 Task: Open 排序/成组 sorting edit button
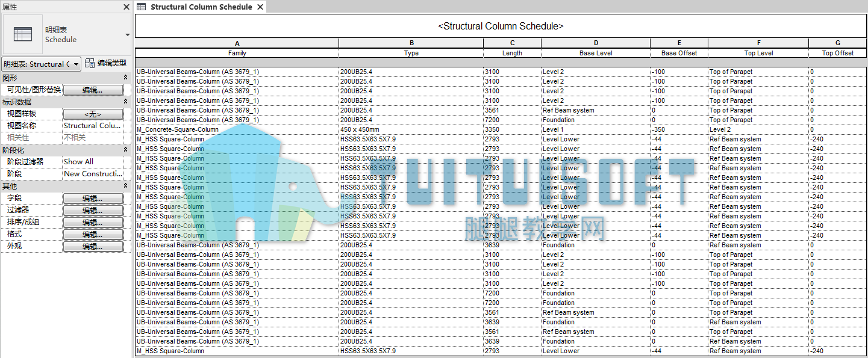(93, 222)
